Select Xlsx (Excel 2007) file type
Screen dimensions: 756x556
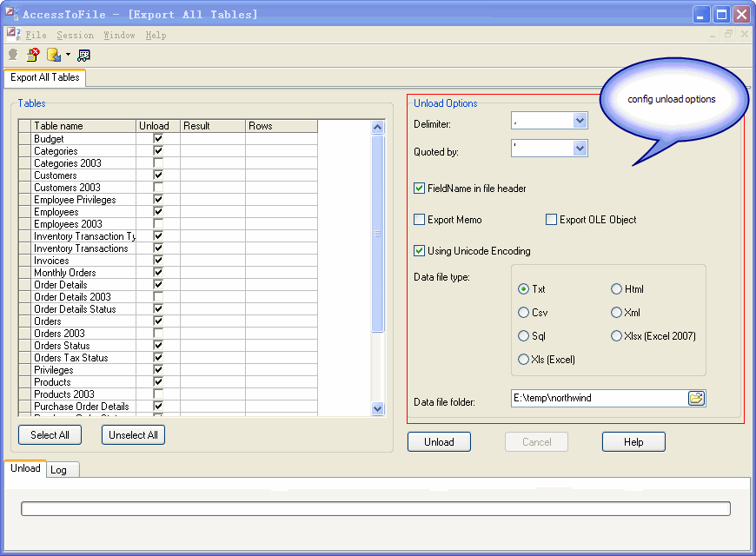click(616, 335)
